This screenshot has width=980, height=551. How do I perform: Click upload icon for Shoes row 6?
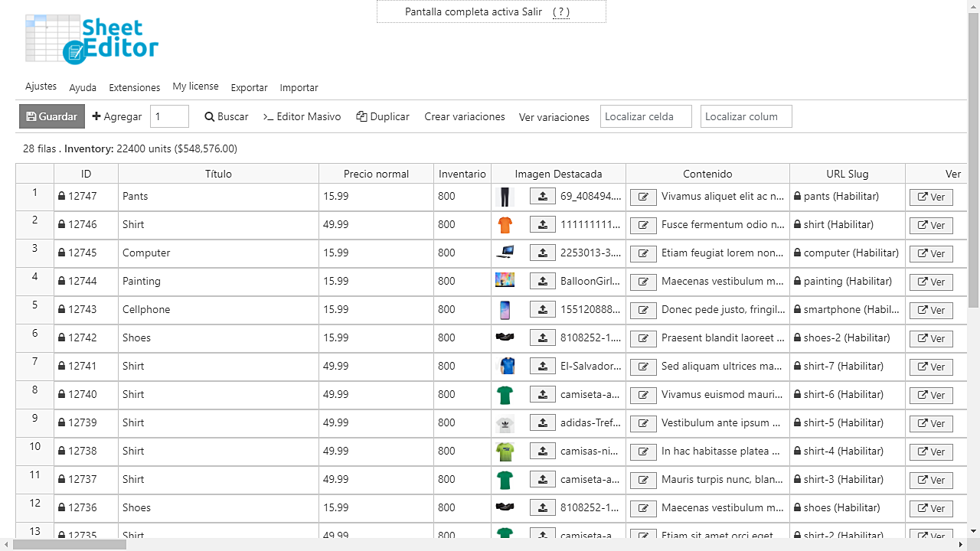pos(542,338)
